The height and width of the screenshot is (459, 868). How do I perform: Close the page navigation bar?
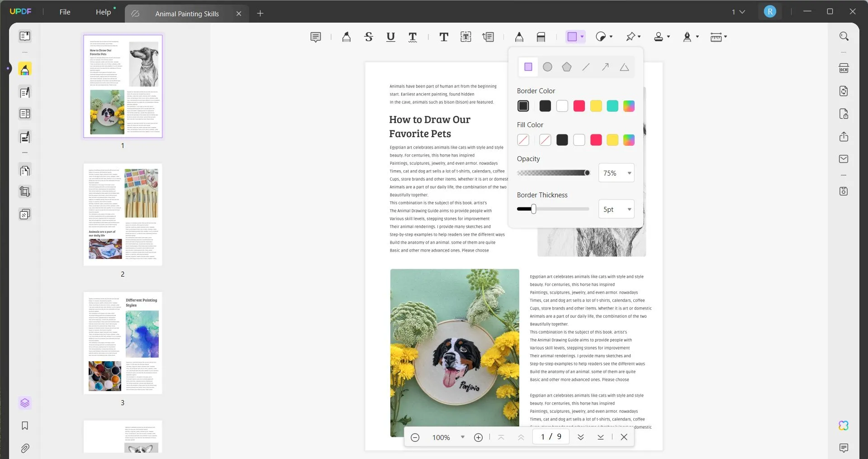[x=624, y=437]
